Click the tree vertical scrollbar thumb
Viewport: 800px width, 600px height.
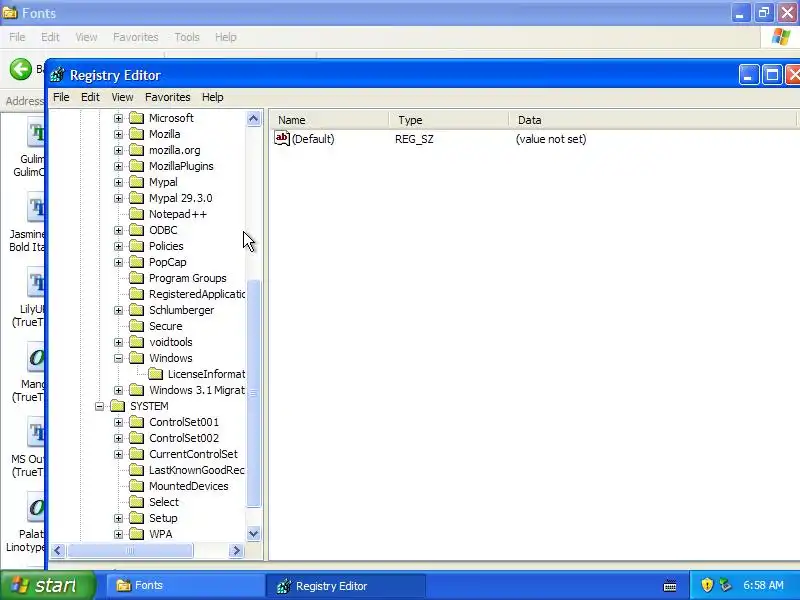pos(254,393)
